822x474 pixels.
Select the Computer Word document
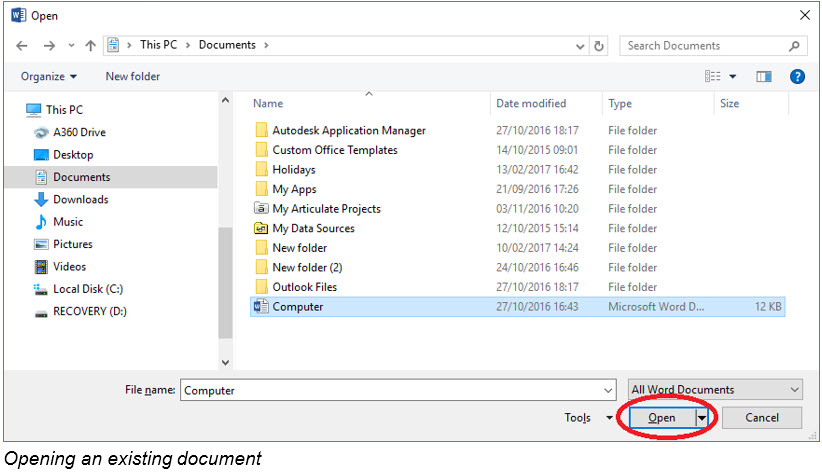click(517, 307)
